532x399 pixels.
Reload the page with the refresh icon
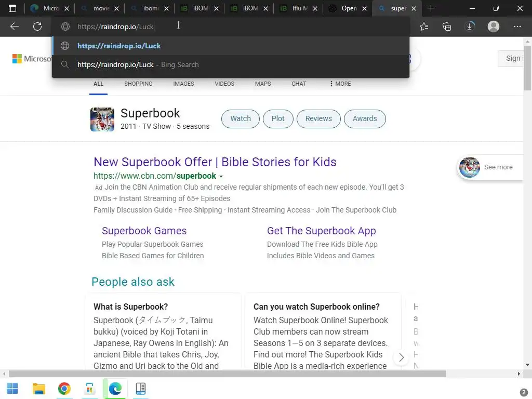point(37,26)
